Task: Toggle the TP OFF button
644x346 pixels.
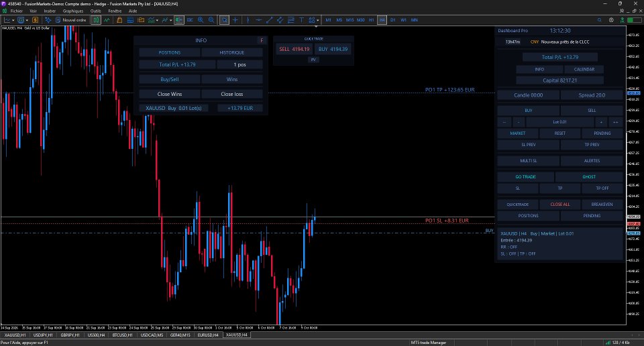Action: (x=602, y=188)
